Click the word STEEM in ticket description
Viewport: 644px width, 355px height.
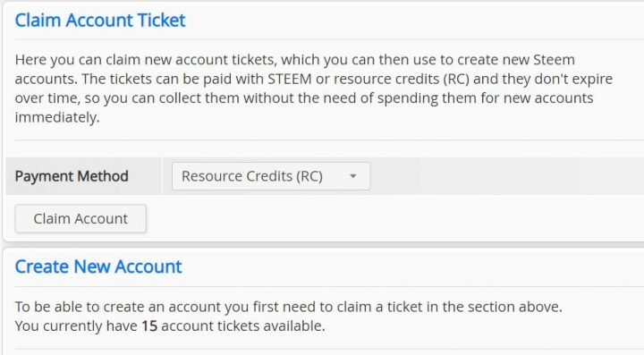(x=290, y=79)
